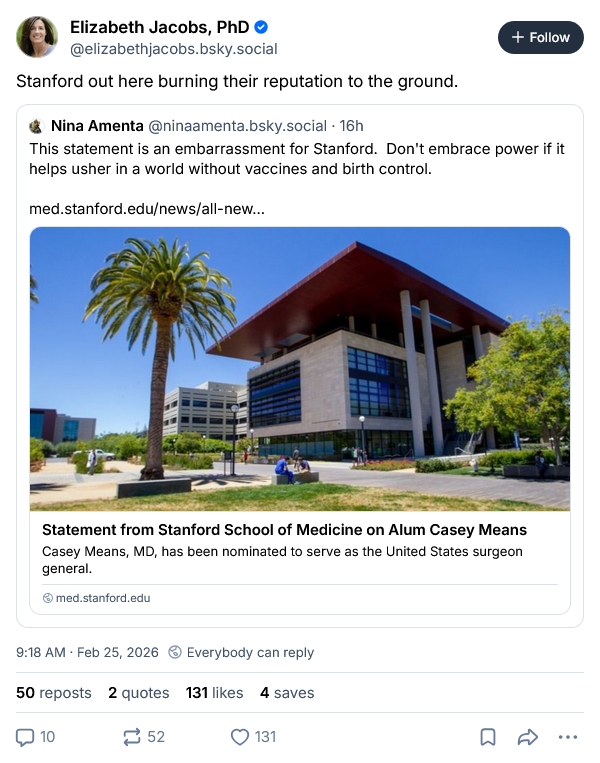Save post with the bookmark icon
Image resolution: width=600 pixels, height=763 pixels.
coord(488,737)
